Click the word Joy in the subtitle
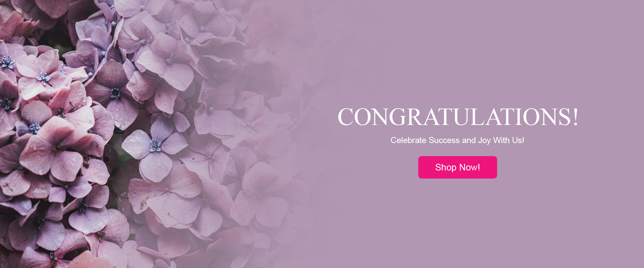644x268 pixels. [484, 141]
